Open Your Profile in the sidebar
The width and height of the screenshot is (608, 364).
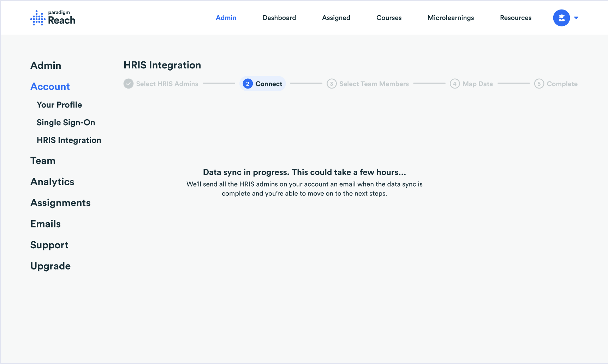point(59,105)
